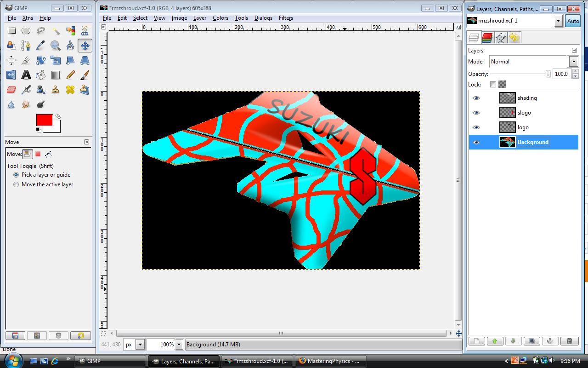
Task: Select the Paintbrush tool
Action: [x=85, y=75]
